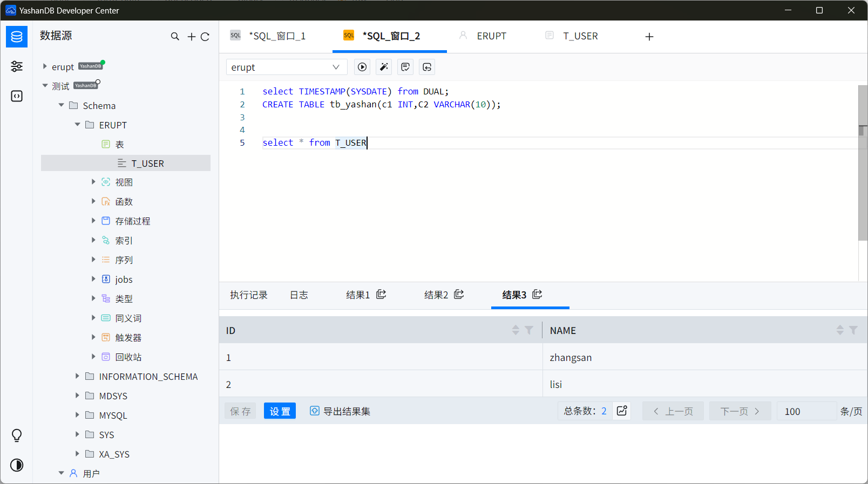Screen dimensions: 868x484
Task: Click the 函数 function icon in tree
Action: pyautogui.click(x=106, y=201)
